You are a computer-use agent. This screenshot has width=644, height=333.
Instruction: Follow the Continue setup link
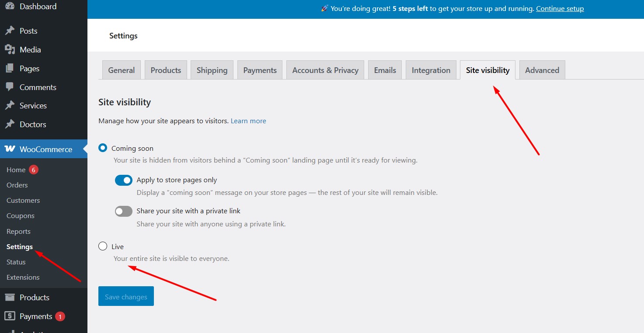(x=560, y=8)
